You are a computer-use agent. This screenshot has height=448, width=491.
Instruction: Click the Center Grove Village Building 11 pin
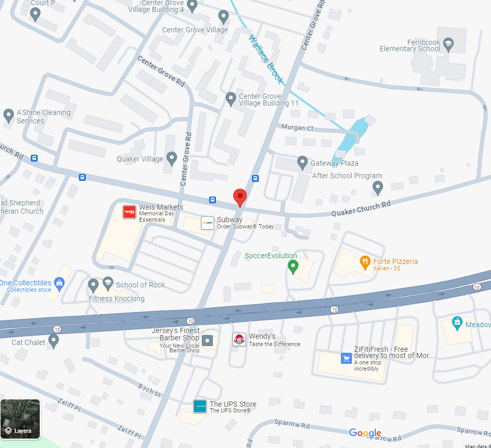point(231,99)
